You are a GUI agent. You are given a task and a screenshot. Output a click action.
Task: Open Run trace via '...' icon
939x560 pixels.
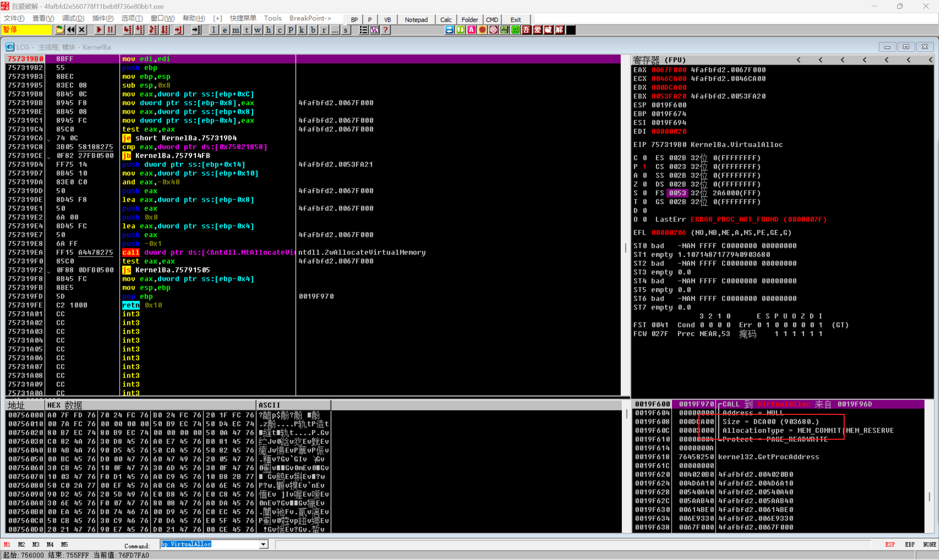point(335,30)
